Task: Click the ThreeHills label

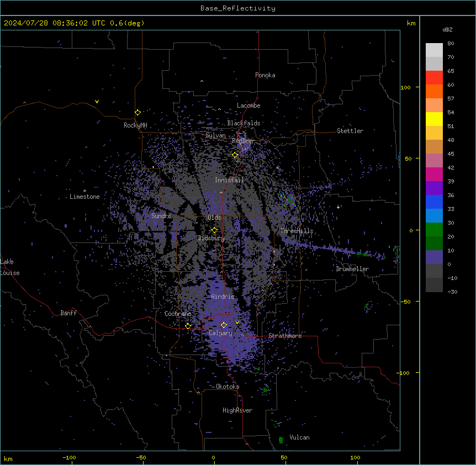Action: pyautogui.click(x=297, y=231)
